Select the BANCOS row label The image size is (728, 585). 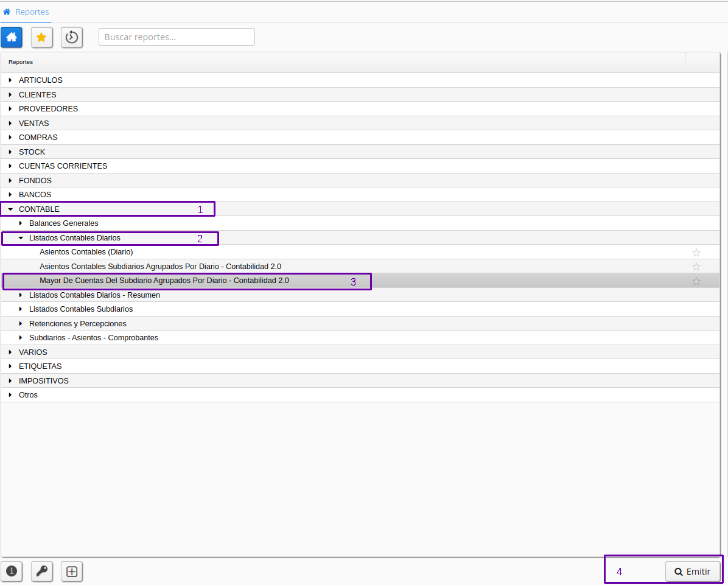coord(35,195)
